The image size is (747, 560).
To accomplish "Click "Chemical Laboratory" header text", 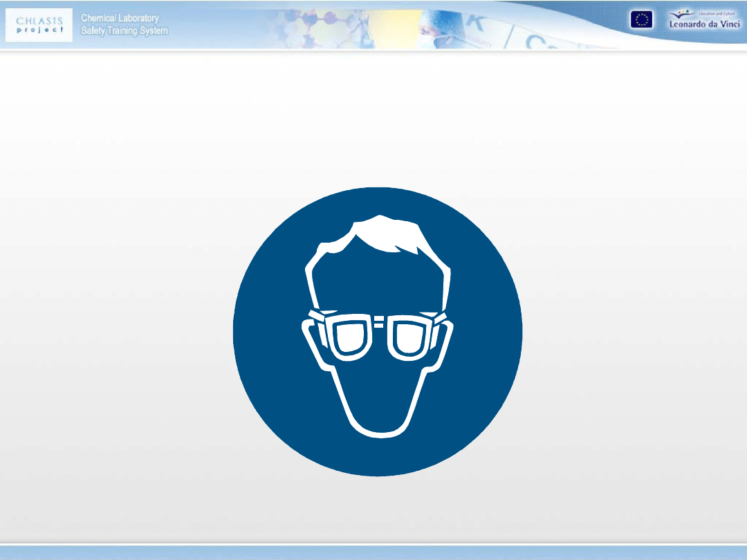I will (x=120, y=18).
